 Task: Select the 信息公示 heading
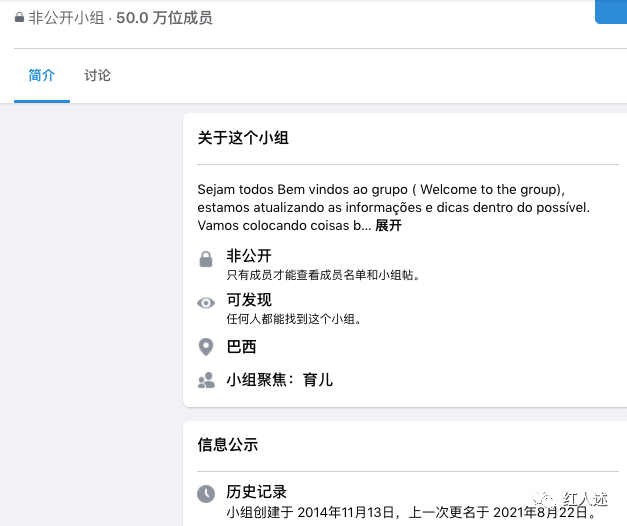click(x=228, y=444)
